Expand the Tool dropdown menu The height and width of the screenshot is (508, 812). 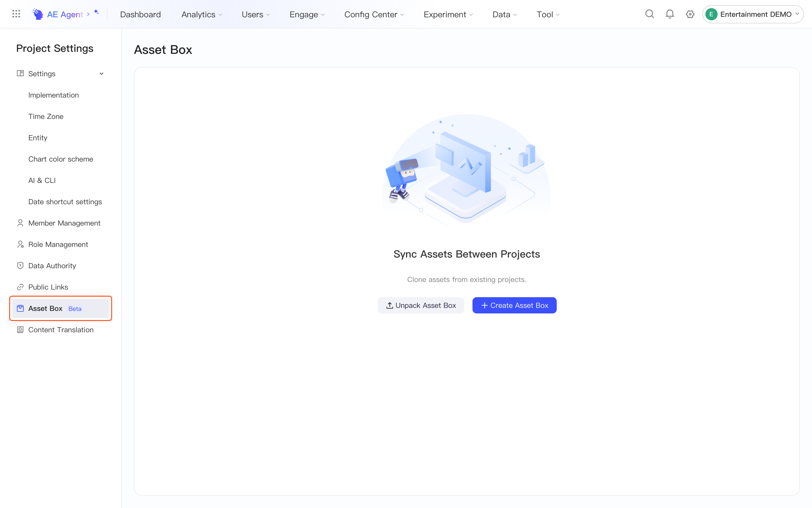pos(548,14)
